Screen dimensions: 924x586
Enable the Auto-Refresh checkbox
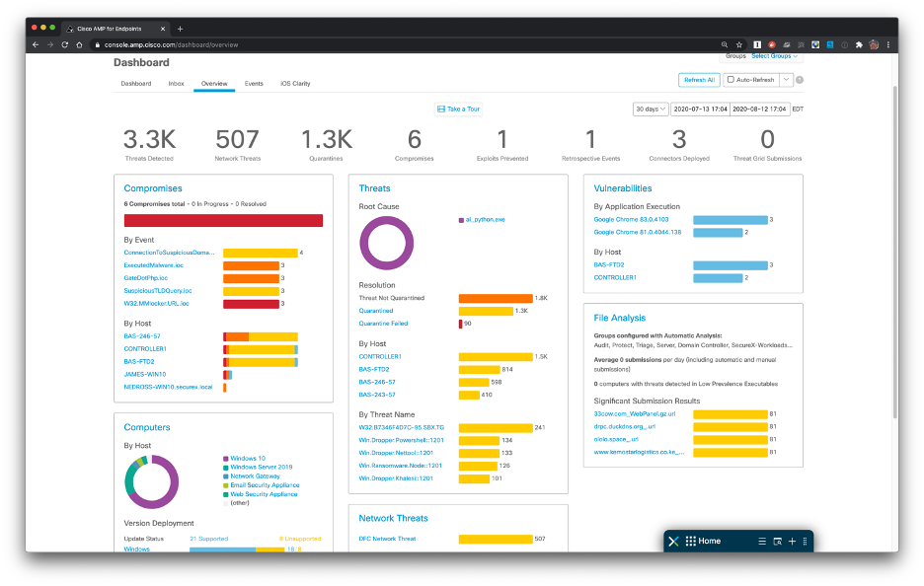point(731,80)
